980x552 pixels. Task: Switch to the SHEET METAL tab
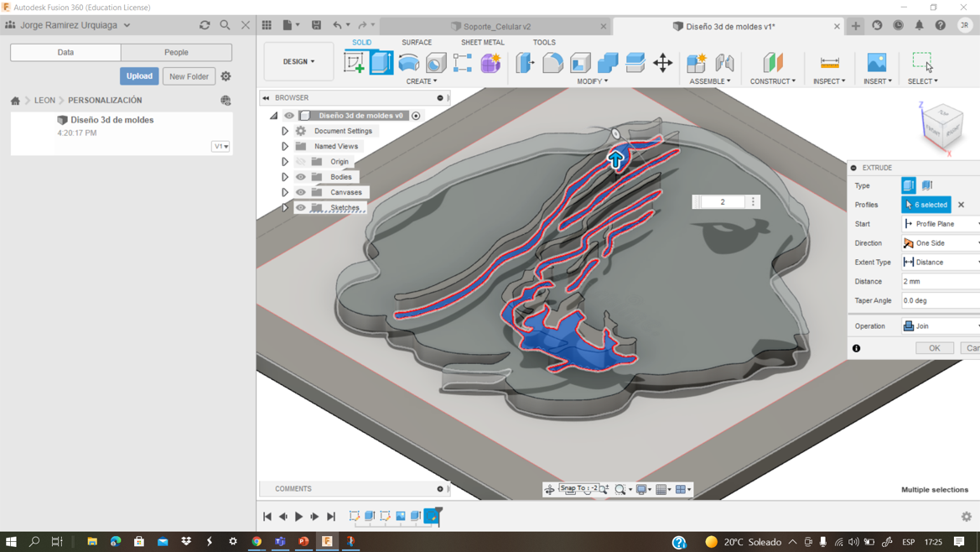483,43
